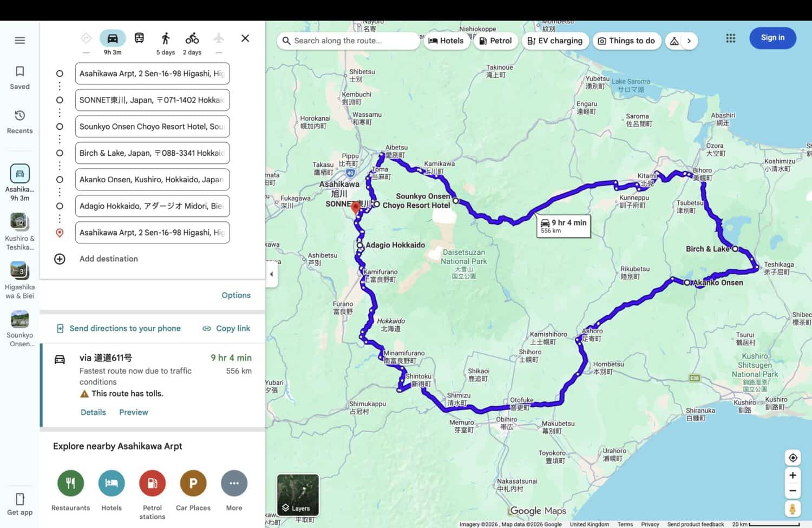The image size is (812, 528).
Task: Select the flights travel mode
Action: [x=219, y=38]
